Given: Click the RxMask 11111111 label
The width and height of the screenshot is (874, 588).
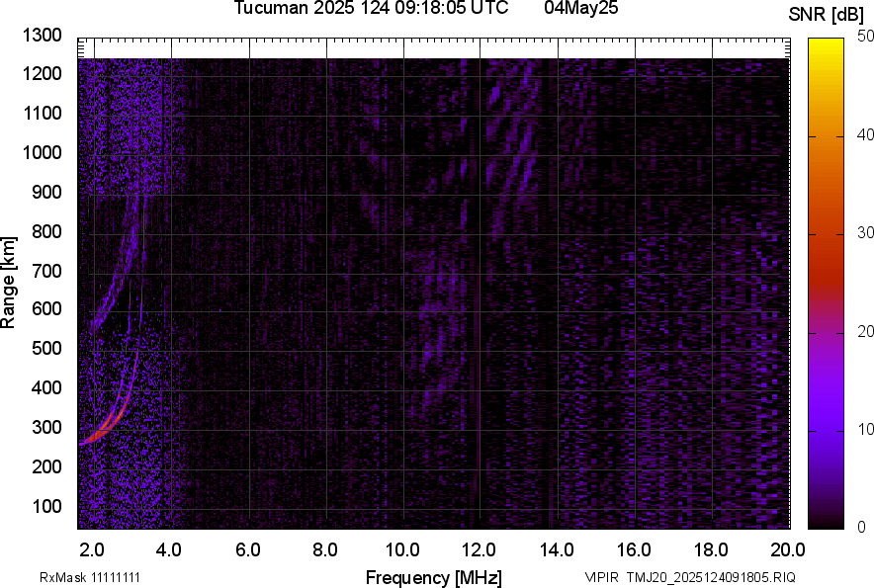Looking at the screenshot, I should point(90,577).
